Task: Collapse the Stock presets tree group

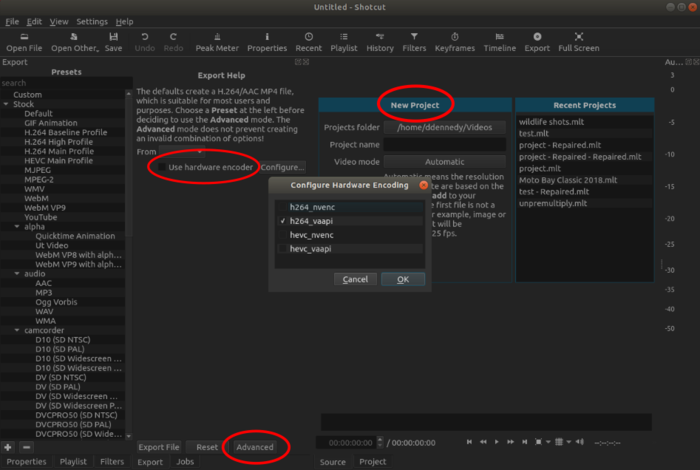Action: pyautogui.click(x=7, y=104)
